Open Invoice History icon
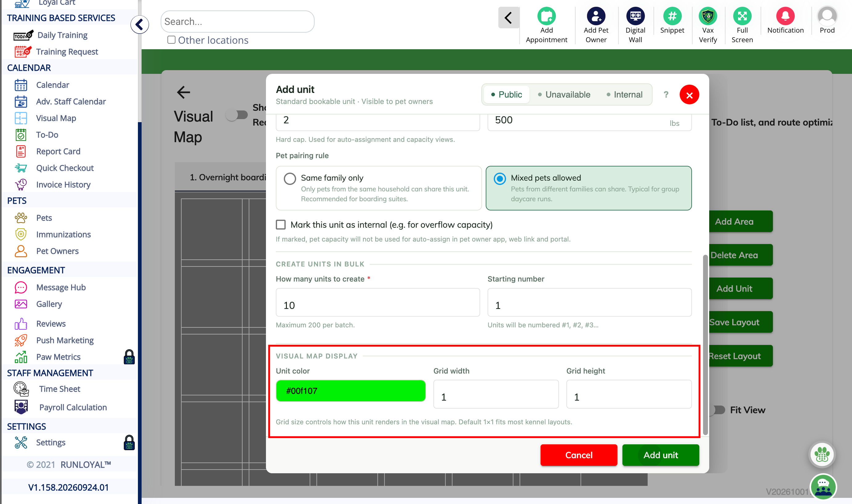Screen dimensions: 852x504 [21, 184]
